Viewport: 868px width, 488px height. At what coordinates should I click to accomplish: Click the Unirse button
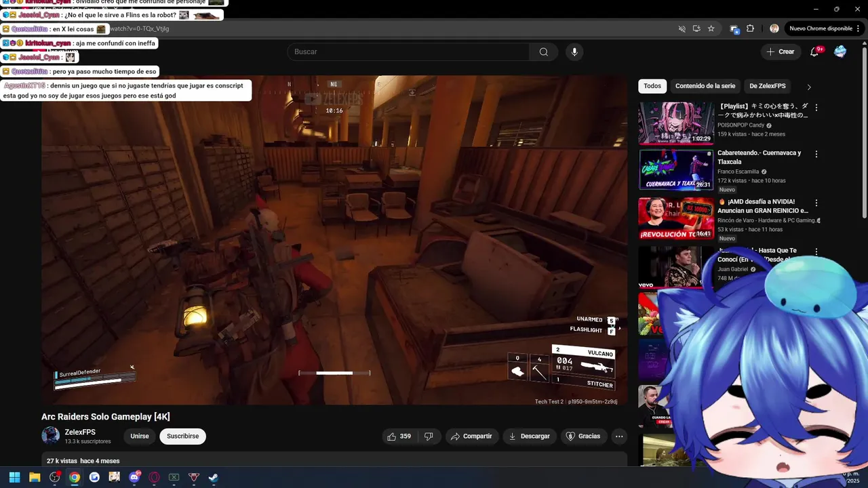coord(140,436)
